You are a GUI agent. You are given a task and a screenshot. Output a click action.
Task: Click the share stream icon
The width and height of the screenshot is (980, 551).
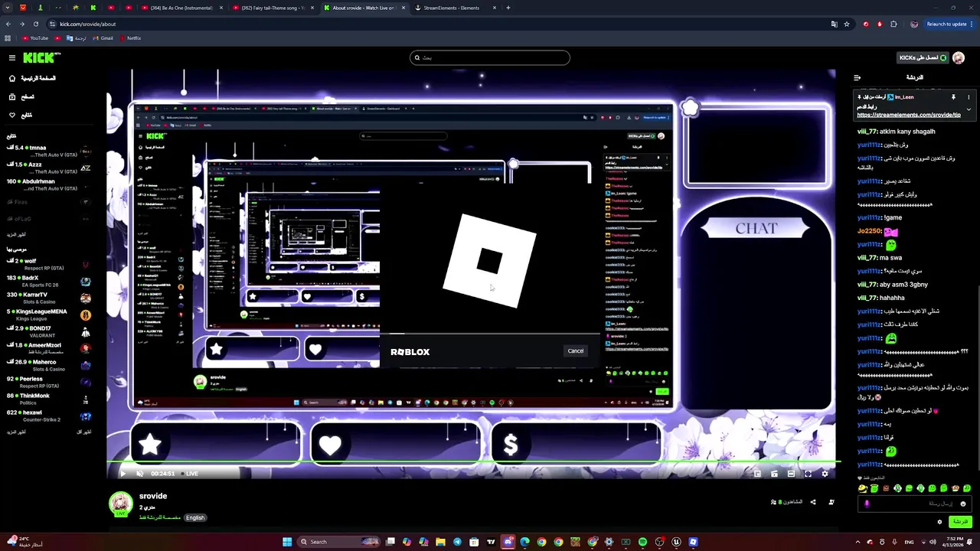[813, 502]
